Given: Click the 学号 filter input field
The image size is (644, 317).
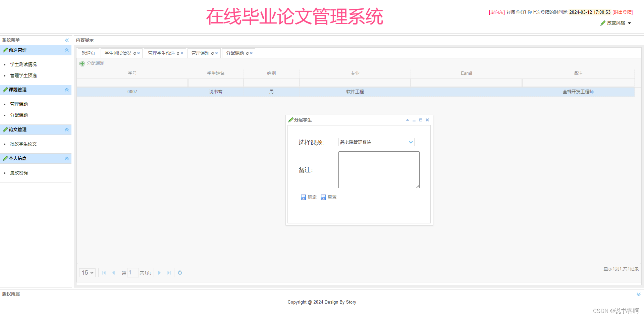Looking at the screenshot, I should point(132,83).
